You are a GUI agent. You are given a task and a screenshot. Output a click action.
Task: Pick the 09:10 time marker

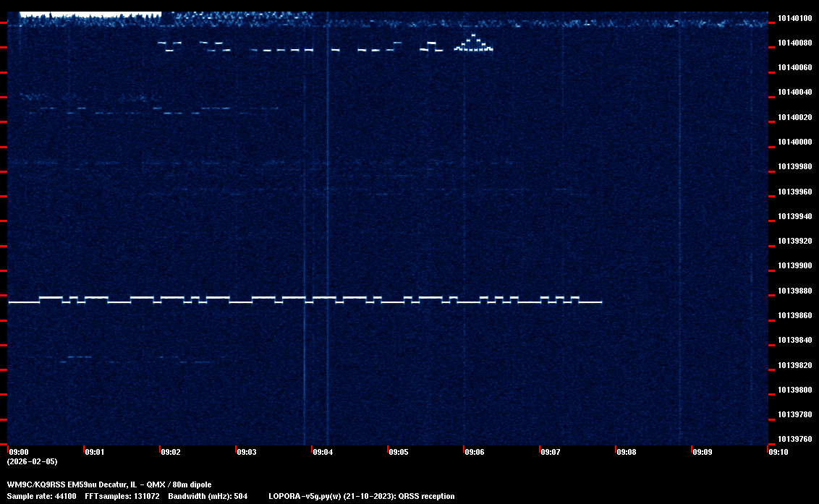pyautogui.click(x=778, y=452)
